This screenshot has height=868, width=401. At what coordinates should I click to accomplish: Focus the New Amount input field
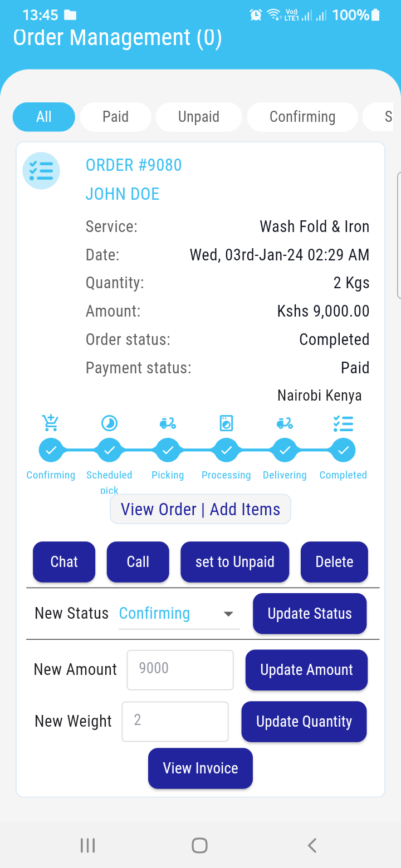(x=180, y=669)
